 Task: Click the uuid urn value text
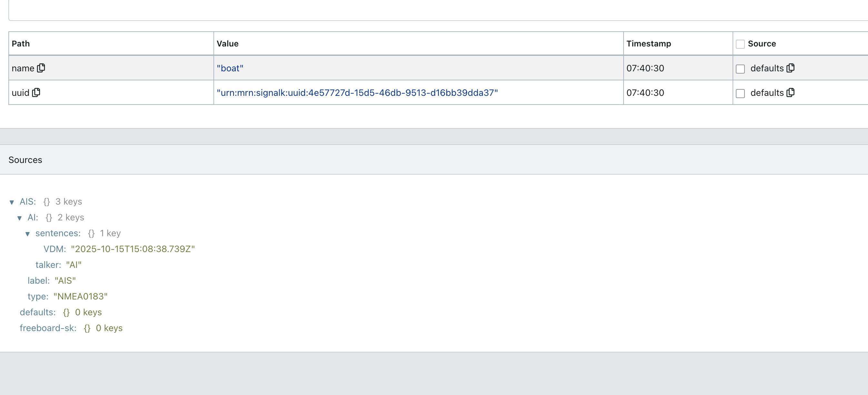[357, 93]
